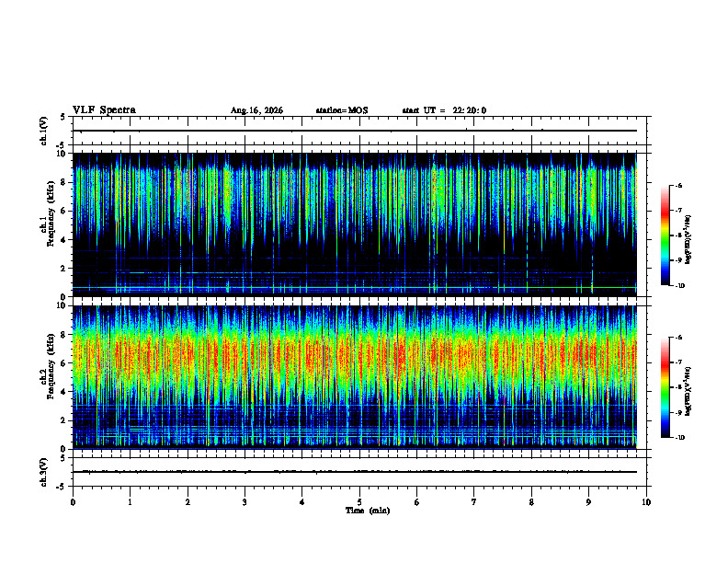Click the 4 tick label on the ch.1 frequency axis
Viewport: 728px width, 563px height.
[x=65, y=240]
